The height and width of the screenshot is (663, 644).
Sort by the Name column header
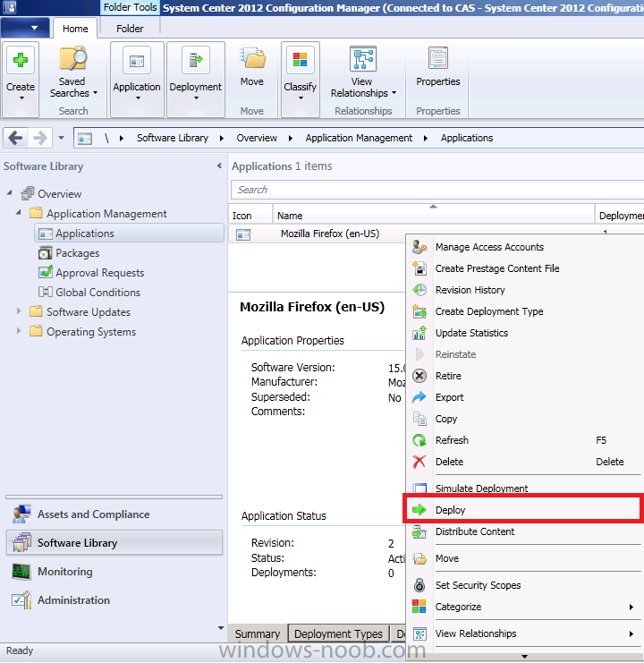coord(433,215)
